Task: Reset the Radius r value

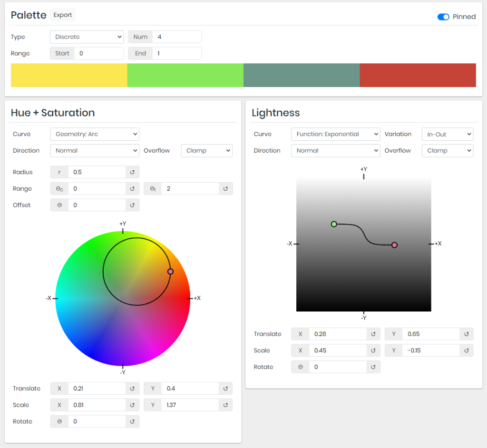Action: pos(132,172)
